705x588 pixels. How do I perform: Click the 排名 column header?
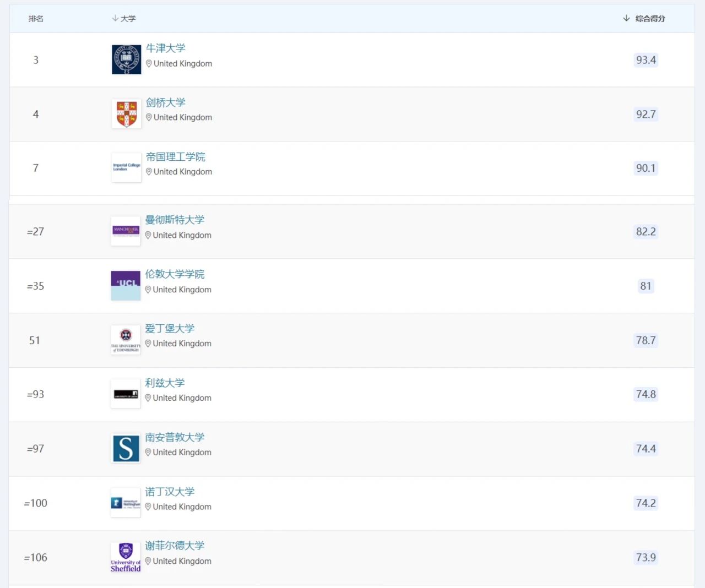[36, 19]
